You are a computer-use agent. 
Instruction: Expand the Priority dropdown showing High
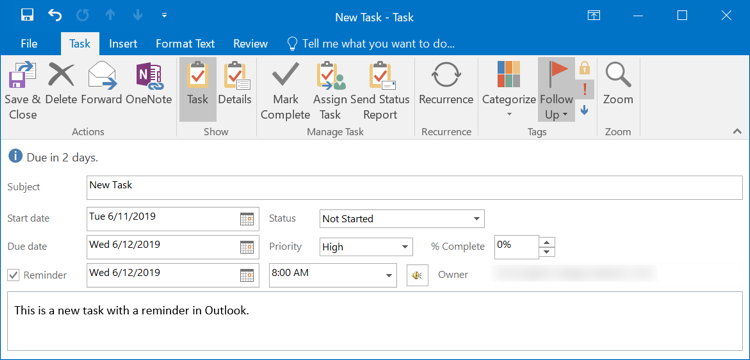point(404,247)
